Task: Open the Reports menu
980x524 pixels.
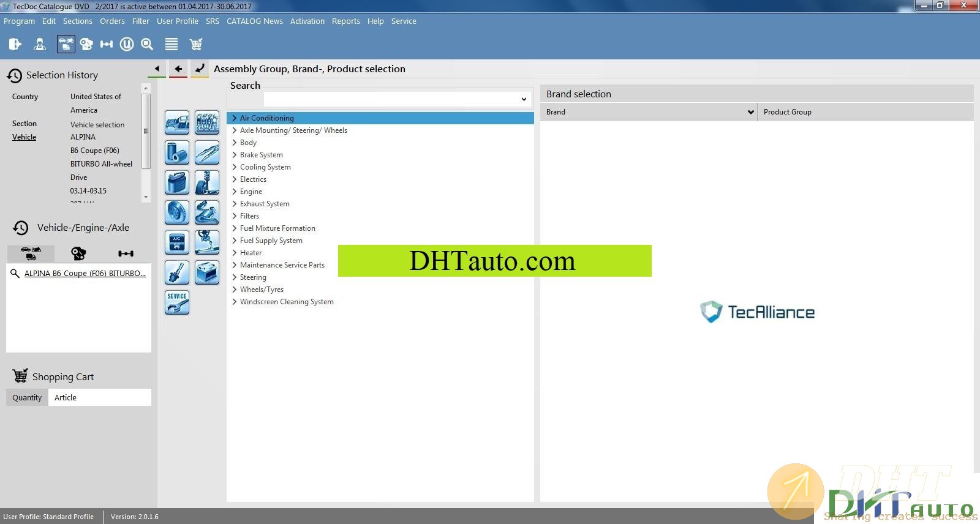Action: (x=346, y=21)
